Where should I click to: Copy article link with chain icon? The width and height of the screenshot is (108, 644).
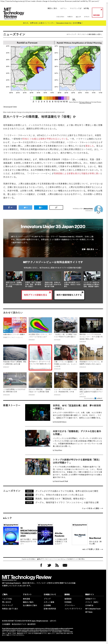pyautogui.click(x=56, y=207)
